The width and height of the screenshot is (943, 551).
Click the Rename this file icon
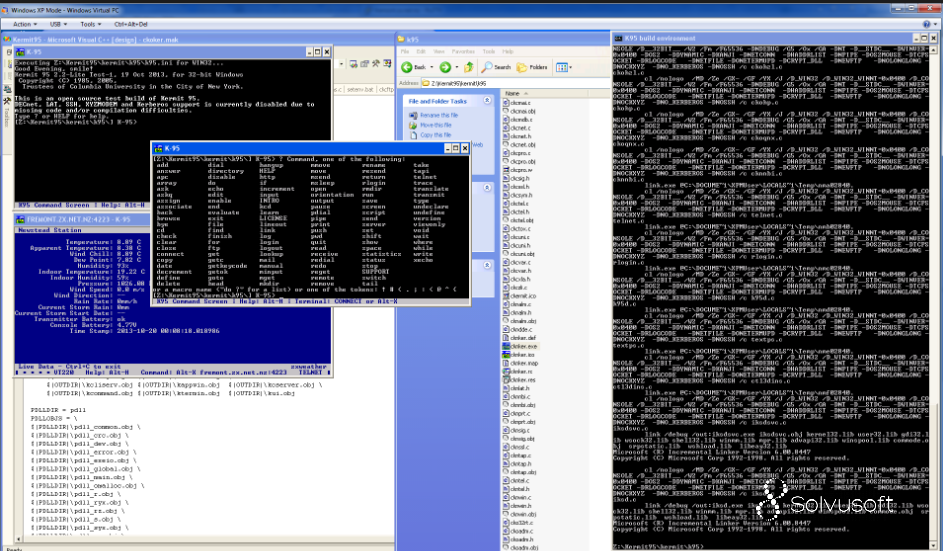pyautogui.click(x=413, y=115)
